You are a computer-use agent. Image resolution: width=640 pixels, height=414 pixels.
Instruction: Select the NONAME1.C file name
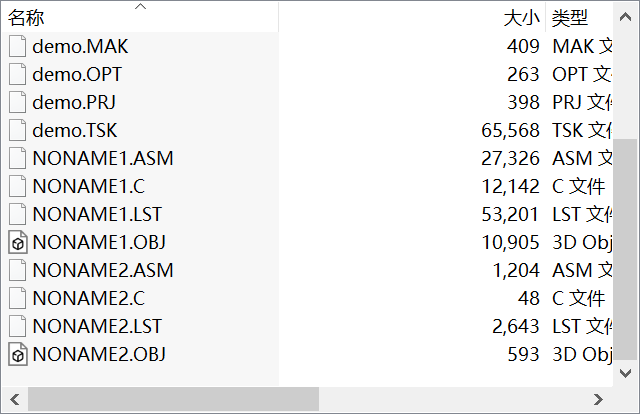point(89,187)
